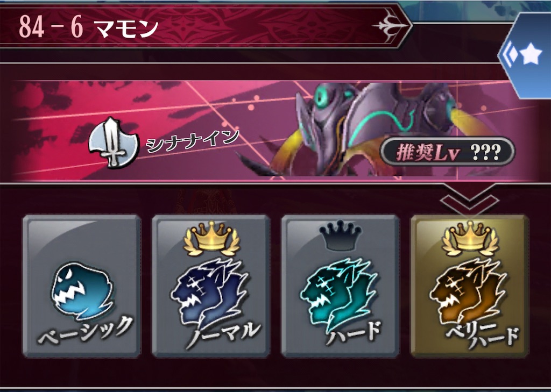Click the 84-6 マモン stage title
Screen dimensions: 551x392
pos(88,27)
